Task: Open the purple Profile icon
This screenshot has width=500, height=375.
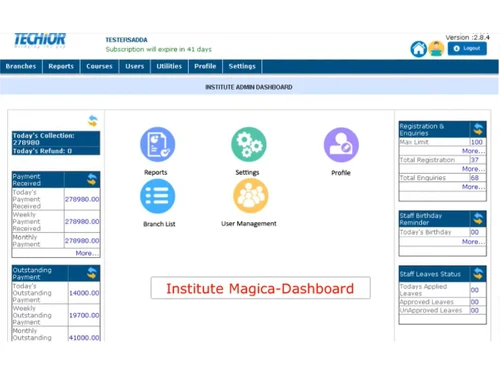Action: [341, 145]
